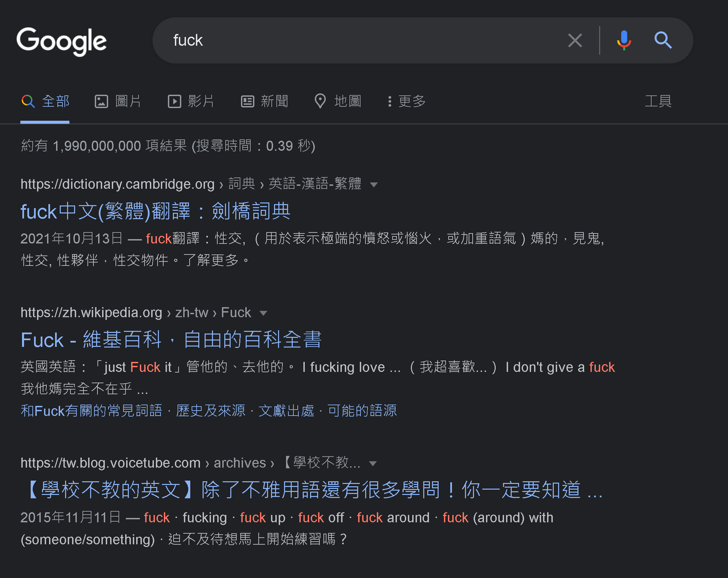Click the colored magnifier icon beside 全部
Image resolution: width=728 pixels, height=578 pixels.
point(28,101)
